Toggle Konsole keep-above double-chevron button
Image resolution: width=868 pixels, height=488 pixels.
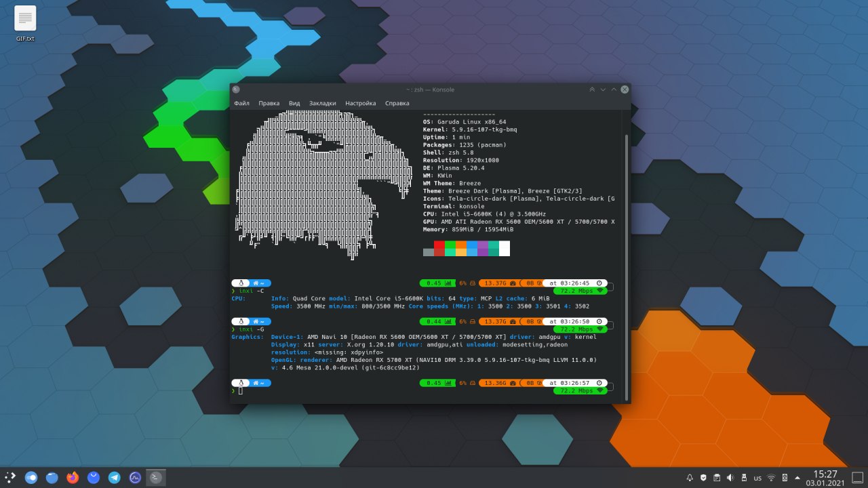(x=592, y=89)
